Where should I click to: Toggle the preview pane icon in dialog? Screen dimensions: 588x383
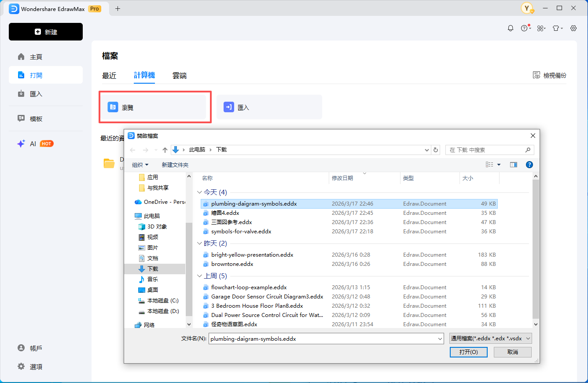(513, 165)
